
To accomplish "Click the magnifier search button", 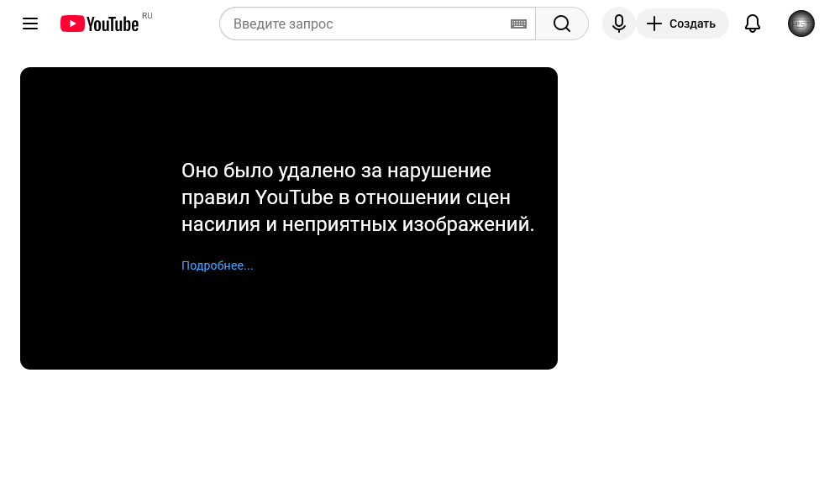I will click(x=562, y=24).
